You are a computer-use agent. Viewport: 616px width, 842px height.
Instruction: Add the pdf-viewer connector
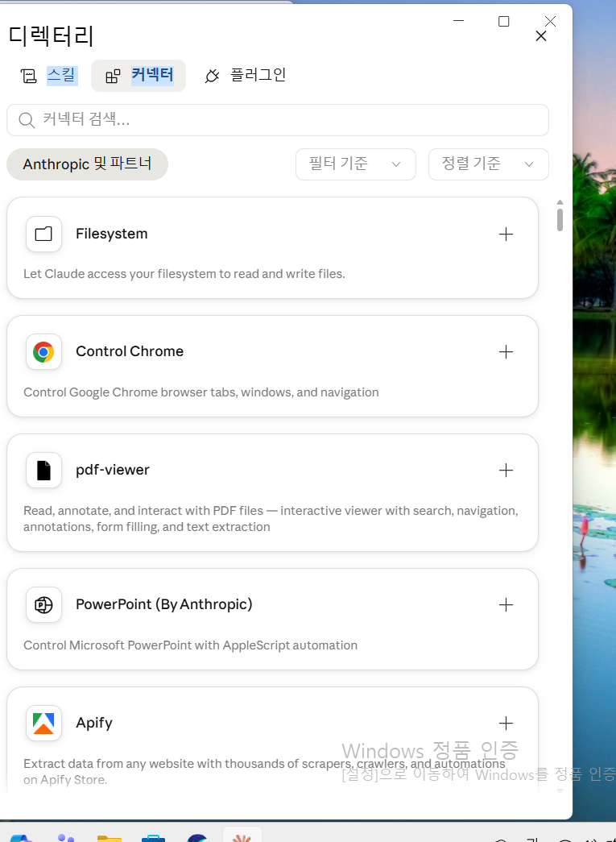coord(506,471)
